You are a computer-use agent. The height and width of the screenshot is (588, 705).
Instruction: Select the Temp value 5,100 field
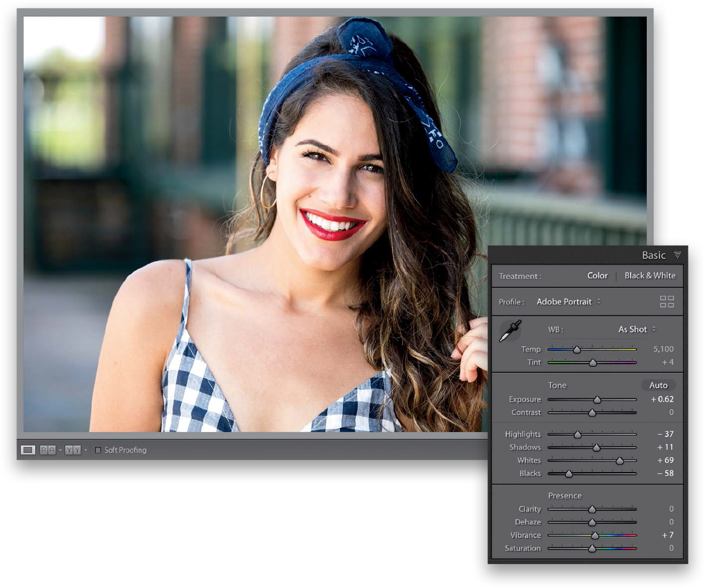[663, 349]
